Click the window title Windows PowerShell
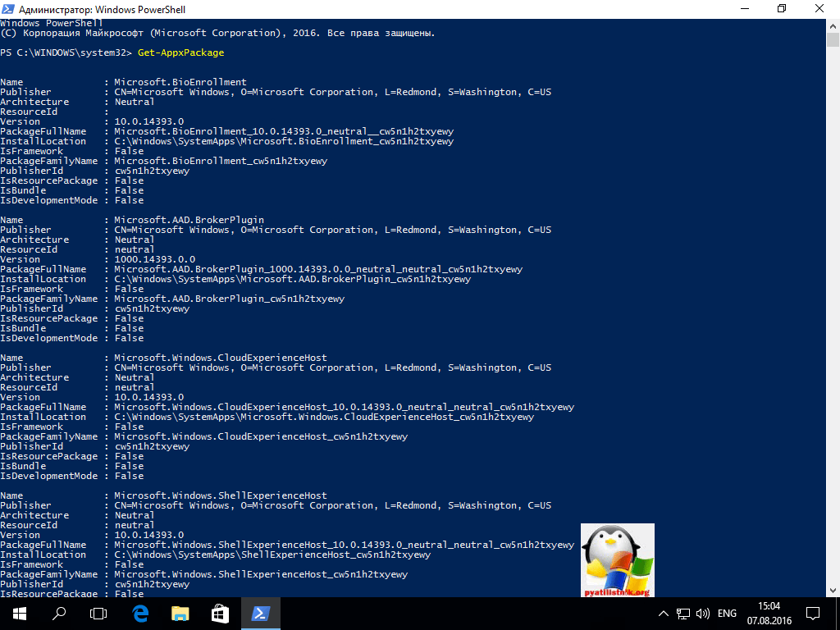 (103, 9)
